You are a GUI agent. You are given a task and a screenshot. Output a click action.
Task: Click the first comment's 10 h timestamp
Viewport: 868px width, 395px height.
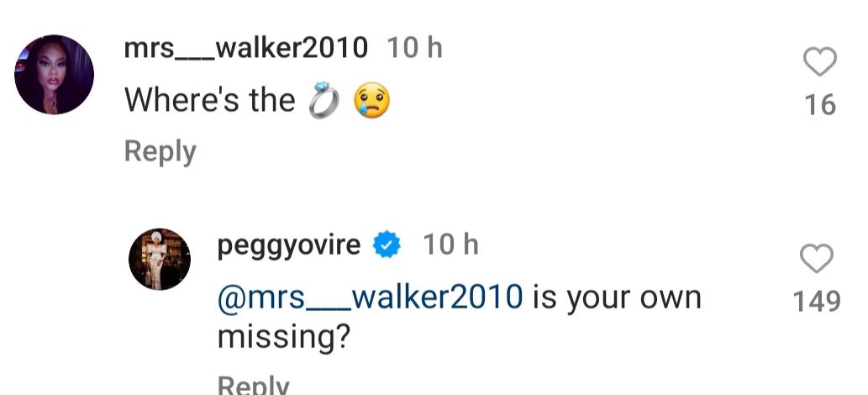coord(413,48)
